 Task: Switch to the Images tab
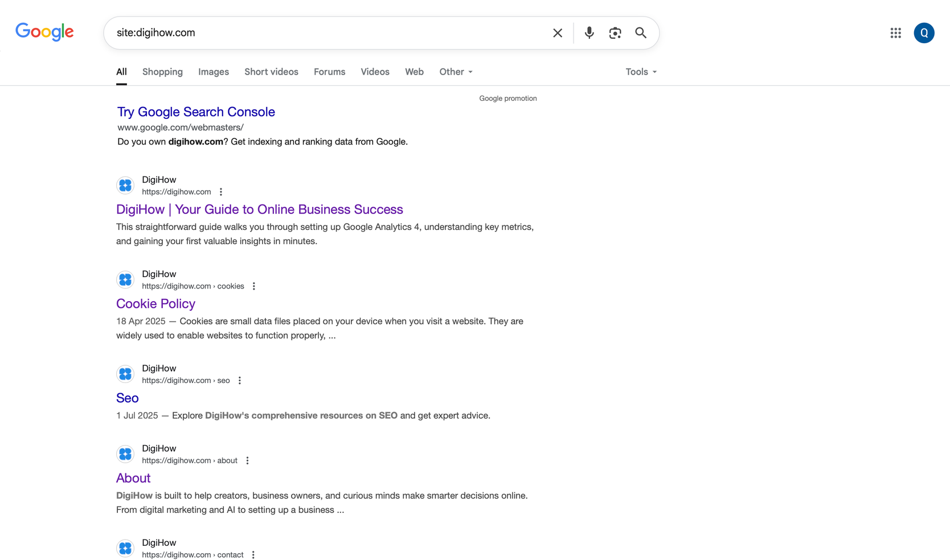213,72
